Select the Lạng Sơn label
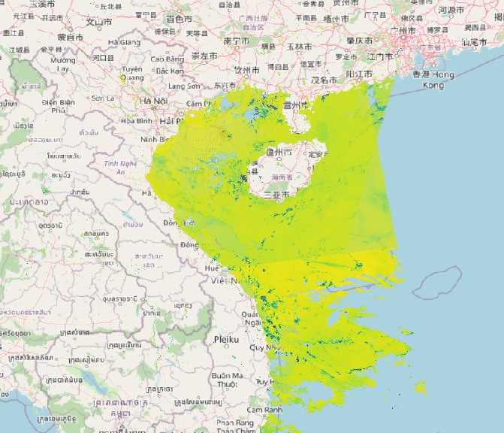Screen dimensions: 504x433 pos(184,86)
